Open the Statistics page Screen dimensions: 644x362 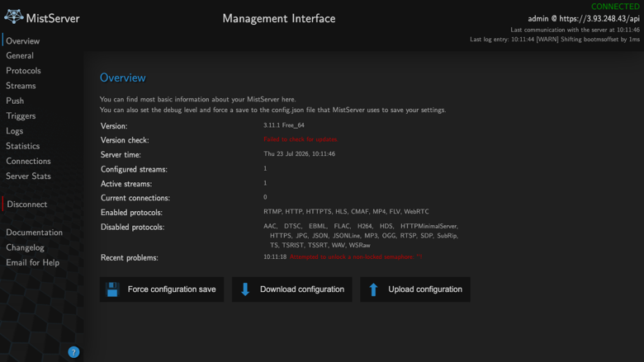click(22, 146)
